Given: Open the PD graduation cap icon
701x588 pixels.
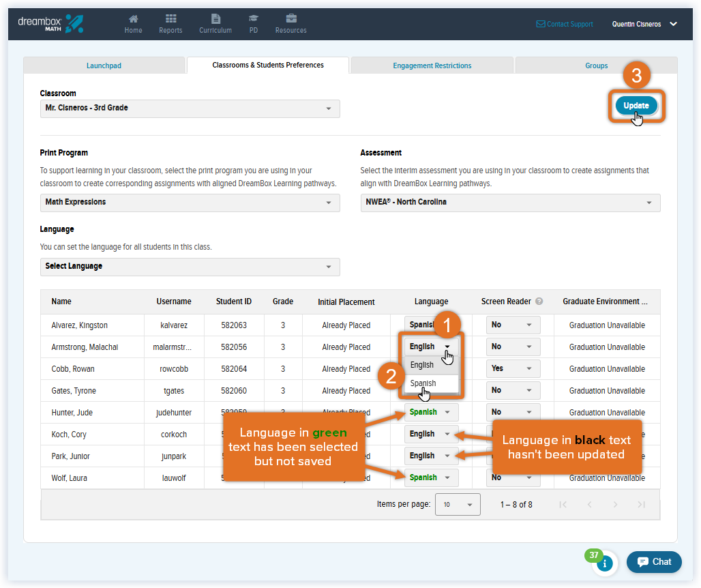Looking at the screenshot, I should tap(254, 19).
